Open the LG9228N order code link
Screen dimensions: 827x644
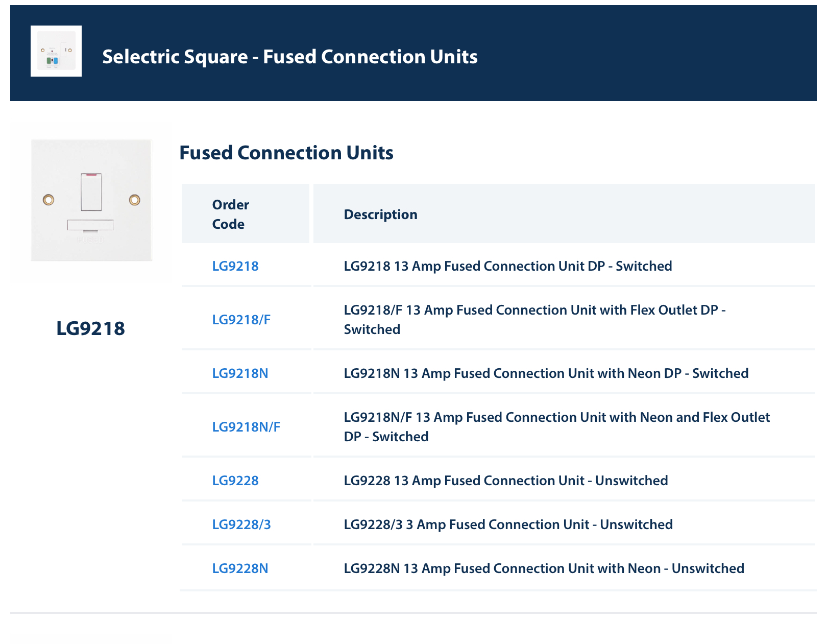[x=240, y=568]
